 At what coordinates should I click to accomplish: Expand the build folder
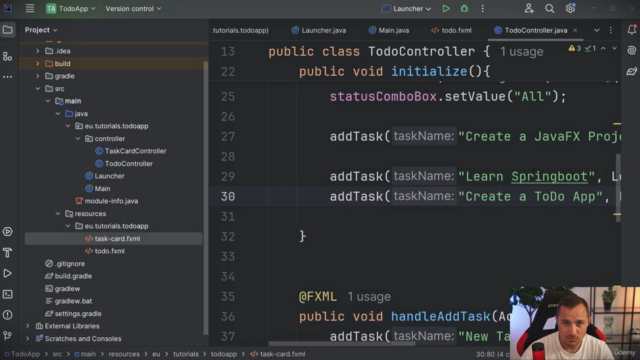coord(38,64)
